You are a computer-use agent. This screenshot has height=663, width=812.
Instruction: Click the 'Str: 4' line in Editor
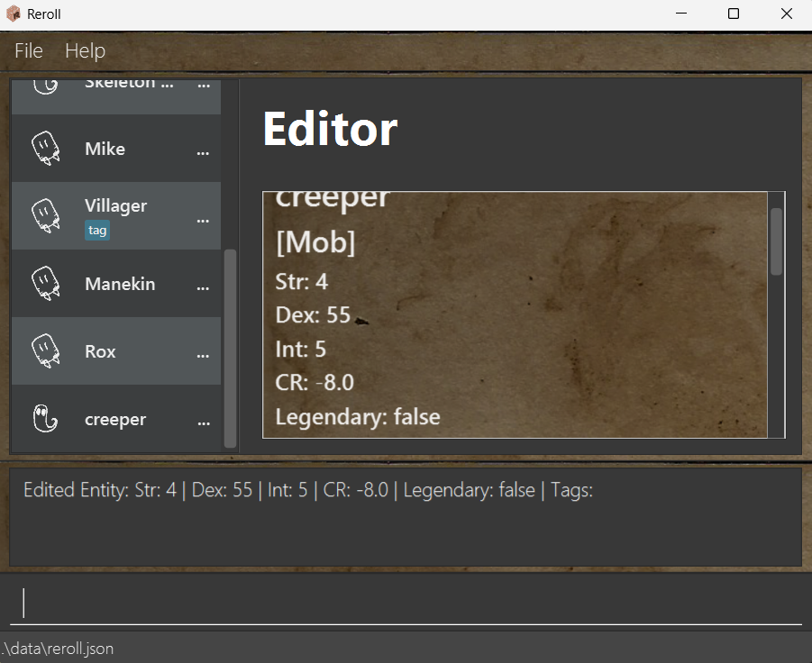click(x=301, y=282)
